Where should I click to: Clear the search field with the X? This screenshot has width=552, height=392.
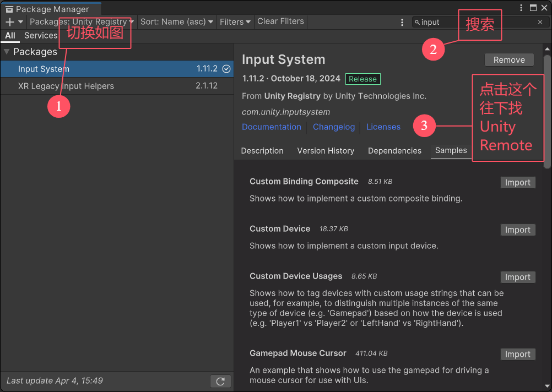pos(540,22)
